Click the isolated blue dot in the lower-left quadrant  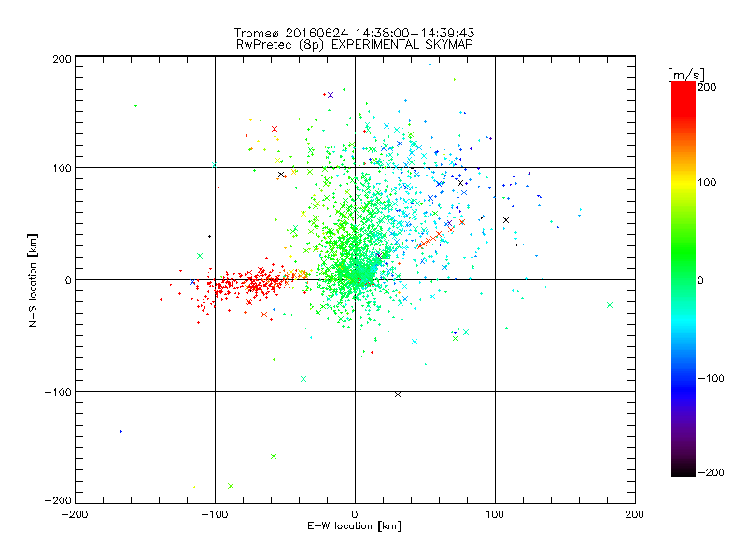pos(121,432)
